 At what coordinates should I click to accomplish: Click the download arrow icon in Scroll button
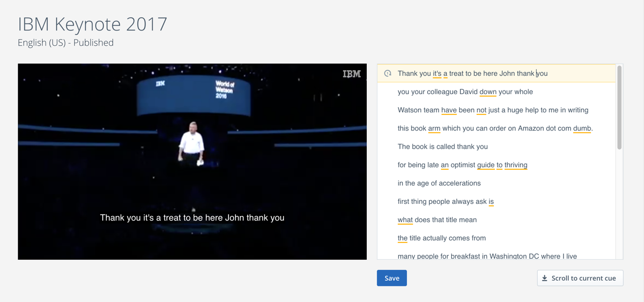[x=544, y=278]
